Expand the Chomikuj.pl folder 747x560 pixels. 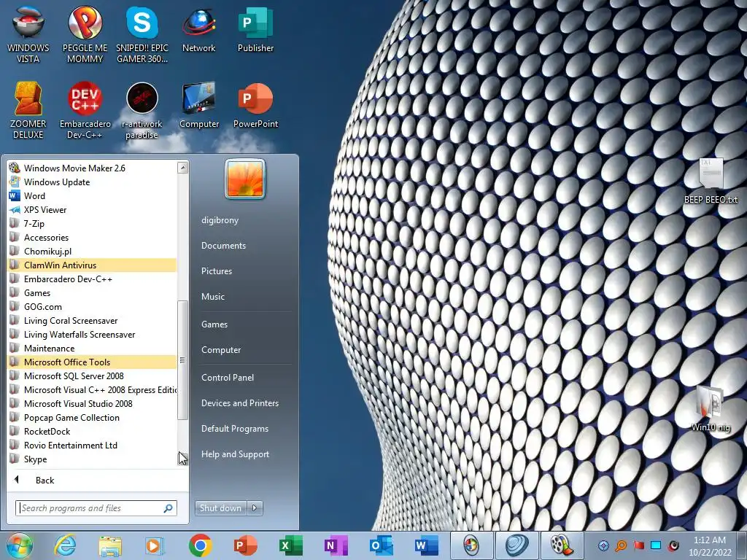pyautogui.click(x=93, y=251)
